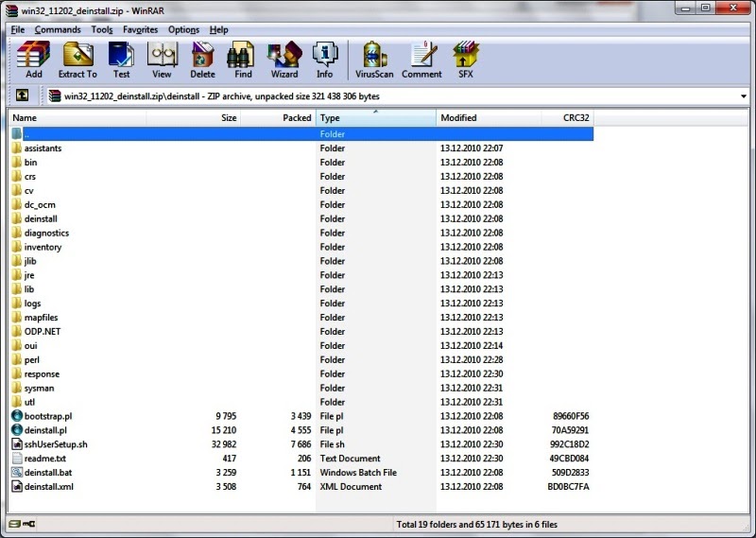This screenshot has width=756, height=538.
Task: Select the deinstall folder row
Action: pos(301,218)
